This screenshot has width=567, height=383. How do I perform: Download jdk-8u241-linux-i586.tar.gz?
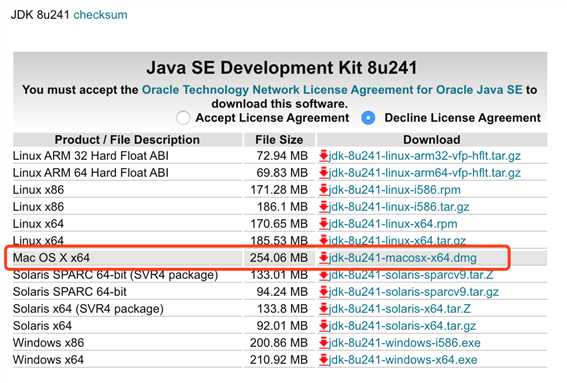[x=399, y=207]
